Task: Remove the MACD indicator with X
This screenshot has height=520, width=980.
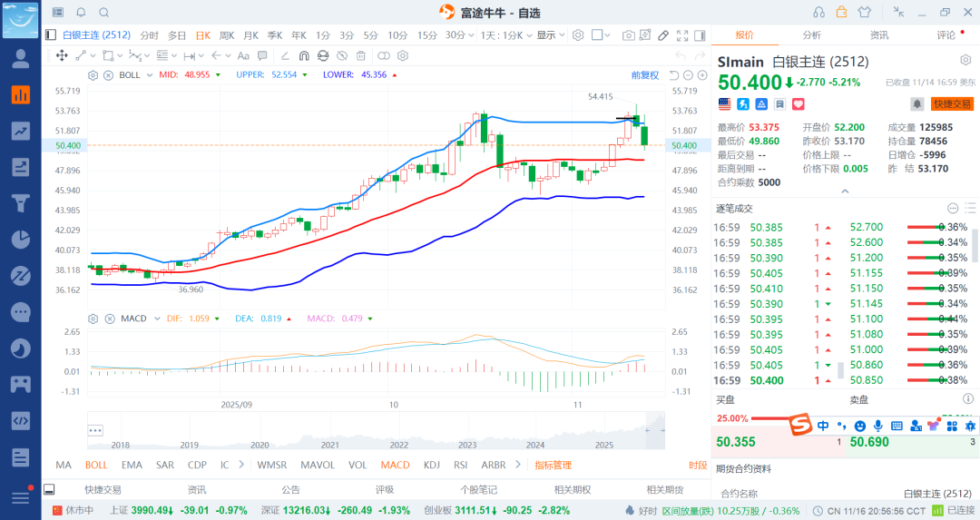Action: pyautogui.click(x=110, y=319)
